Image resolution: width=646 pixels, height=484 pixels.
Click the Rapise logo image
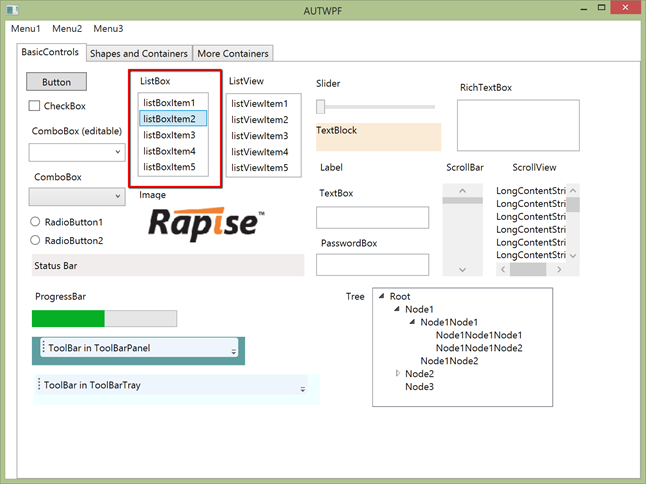click(x=206, y=225)
